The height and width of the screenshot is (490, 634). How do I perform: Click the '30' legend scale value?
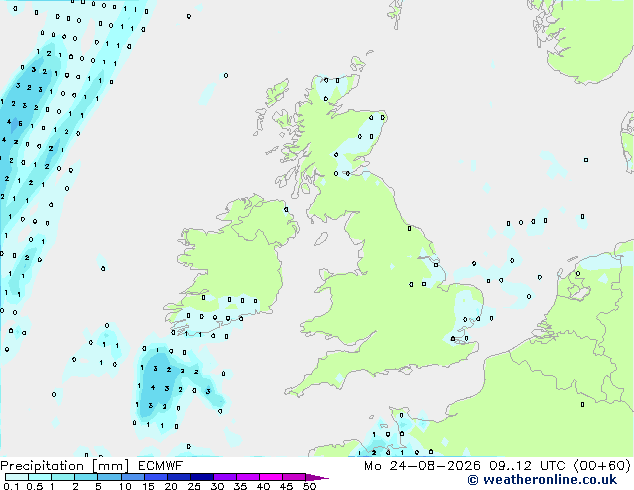point(217,486)
